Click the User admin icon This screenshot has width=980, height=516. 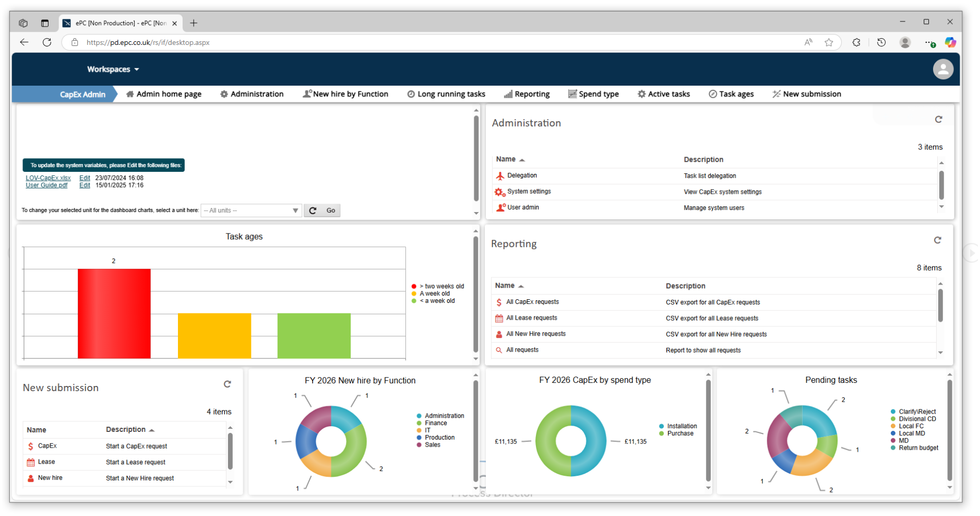click(x=500, y=207)
